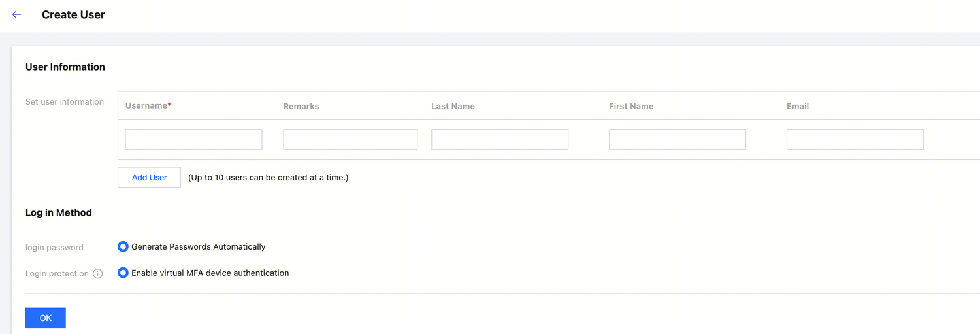Click the back arrow icon
This screenshot has width=980, height=334.
click(17, 14)
